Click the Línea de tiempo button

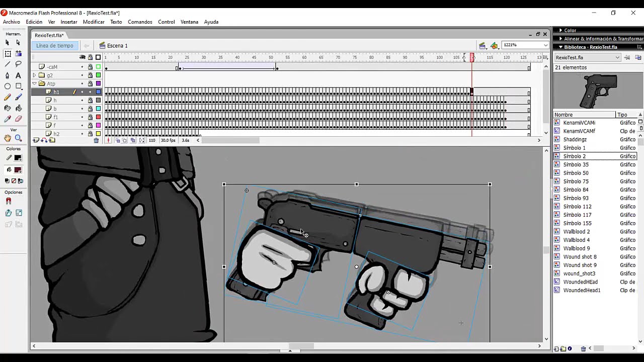click(55, 46)
